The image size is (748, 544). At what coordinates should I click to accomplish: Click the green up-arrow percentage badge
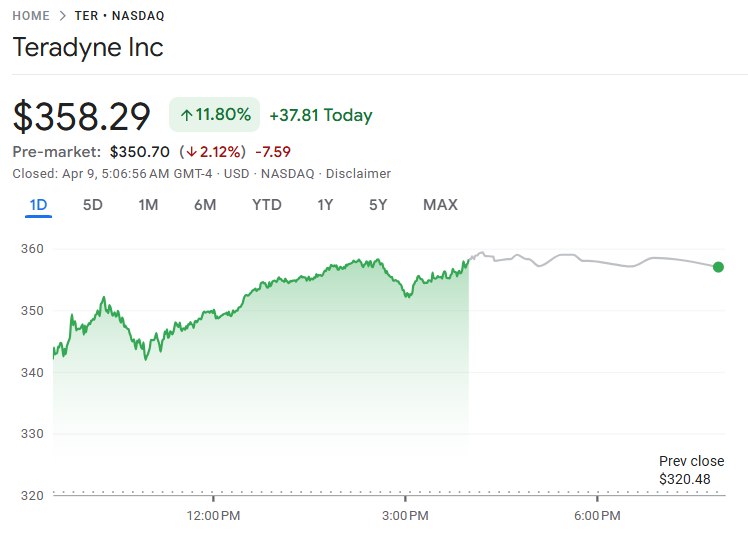pos(215,115)
